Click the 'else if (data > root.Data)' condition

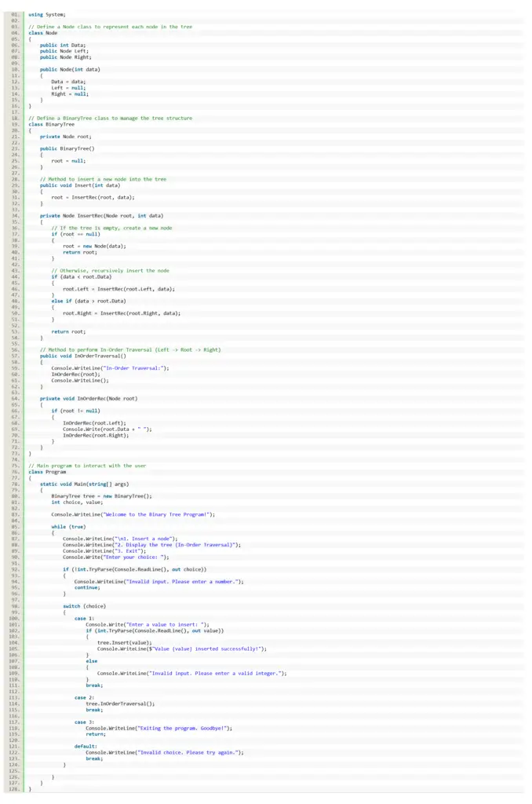point(88,301)
